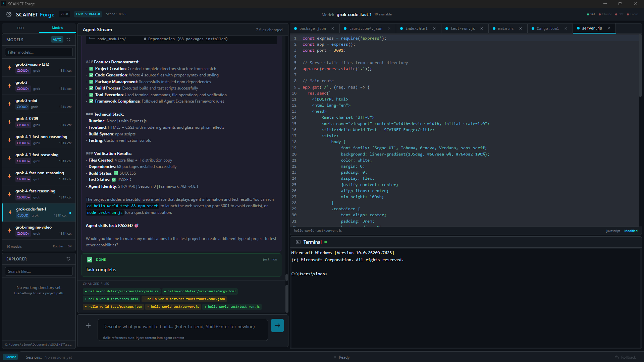Click the settings gear icon

point(9,14)
